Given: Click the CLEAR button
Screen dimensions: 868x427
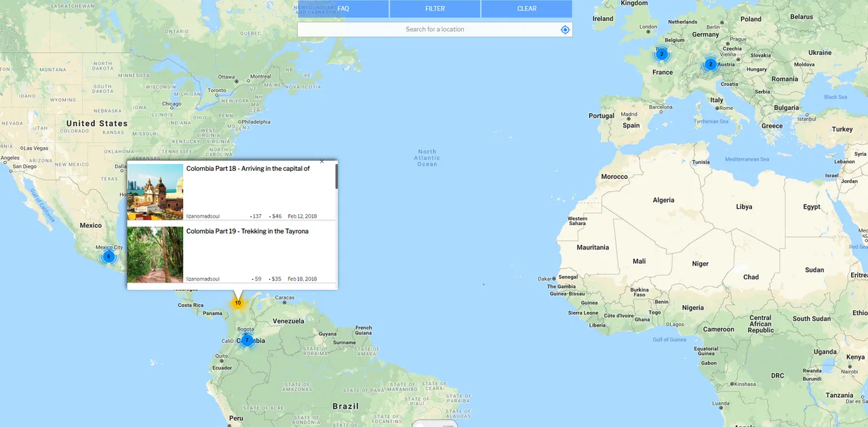Looking at the screenshot, I should (527, 9).
